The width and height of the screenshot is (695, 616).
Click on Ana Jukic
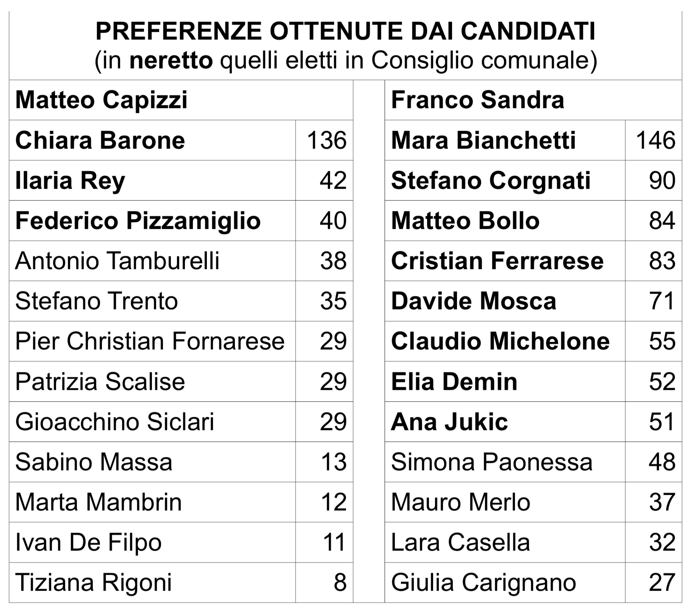449,422
